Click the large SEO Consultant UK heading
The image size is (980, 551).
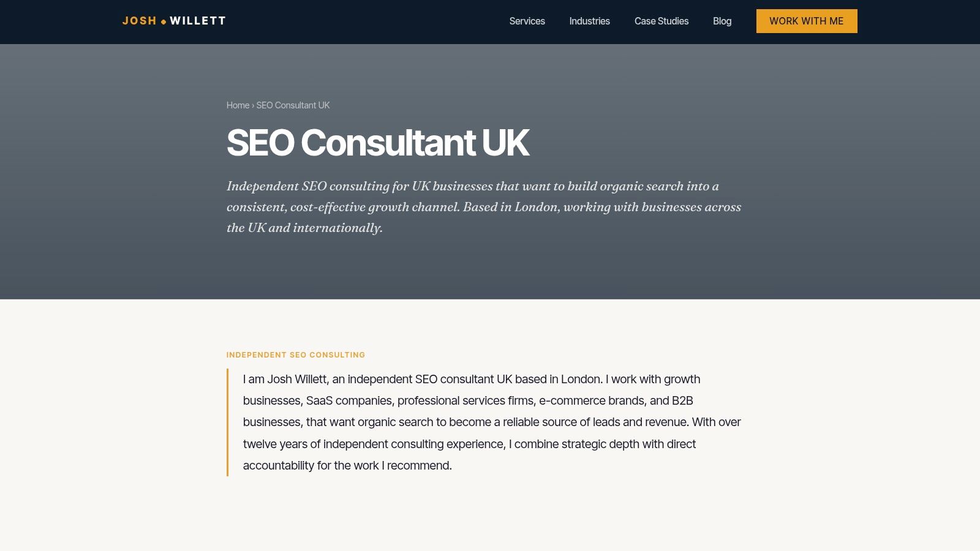(x=378, y=143)
